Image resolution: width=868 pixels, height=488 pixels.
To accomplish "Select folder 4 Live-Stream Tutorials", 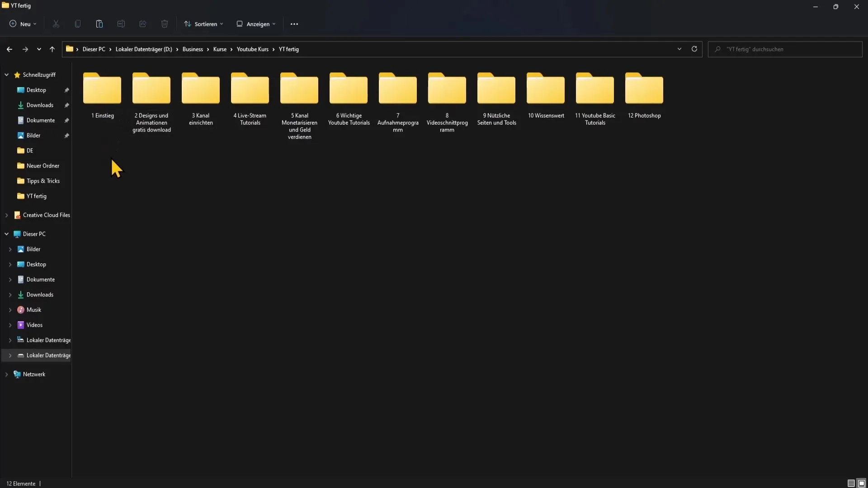I will [x=250, y=99].
